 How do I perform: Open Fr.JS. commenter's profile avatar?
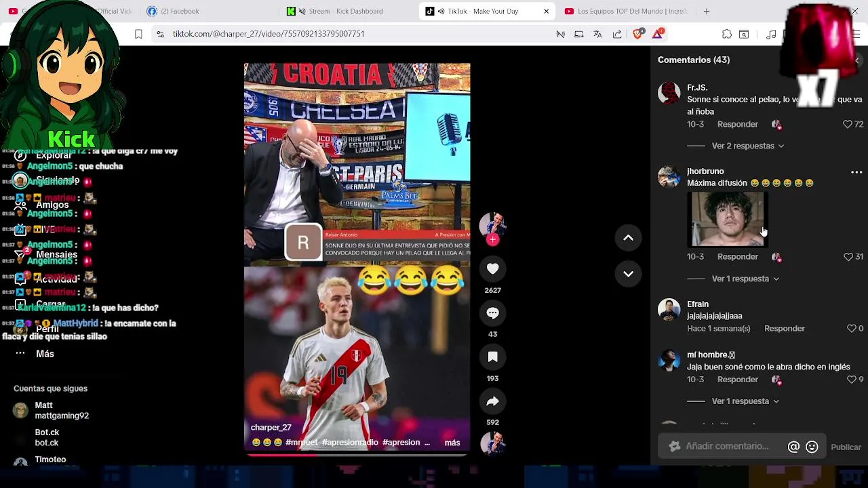pyautogui.click(x=669, y=93)
